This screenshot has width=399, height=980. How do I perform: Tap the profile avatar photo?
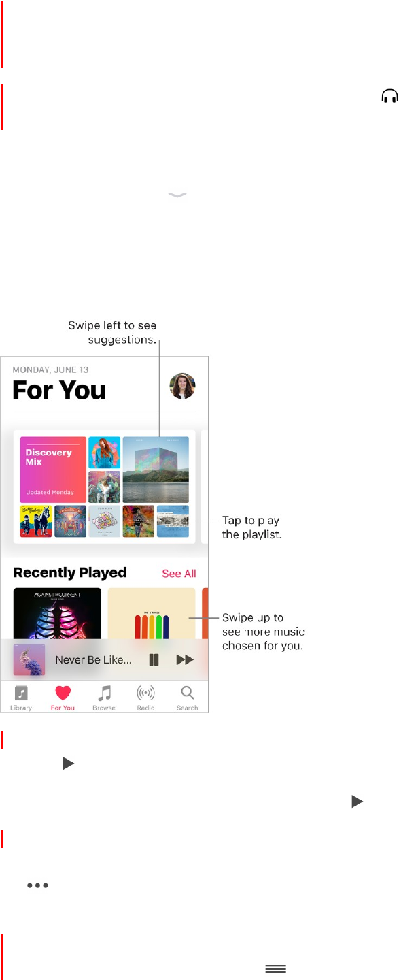[x=182, y=386]
